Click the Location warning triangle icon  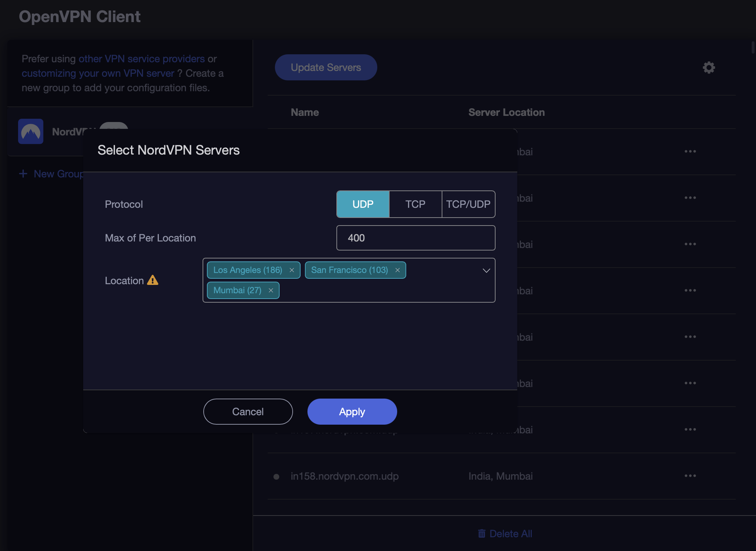tap(153, 280)
